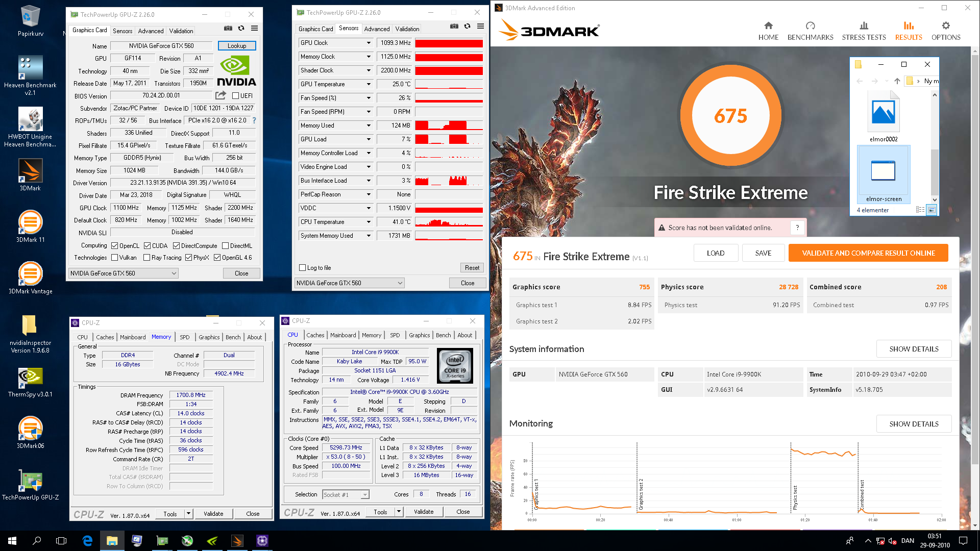
Task: Launch 3DMark 11 desktop shortcut
Action: (x=30, y=226)
